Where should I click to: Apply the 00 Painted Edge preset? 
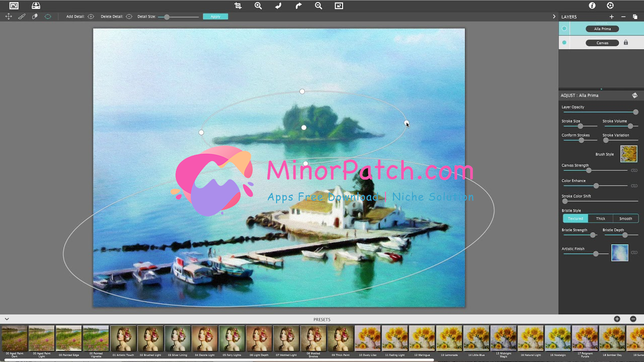coord(69,338)
